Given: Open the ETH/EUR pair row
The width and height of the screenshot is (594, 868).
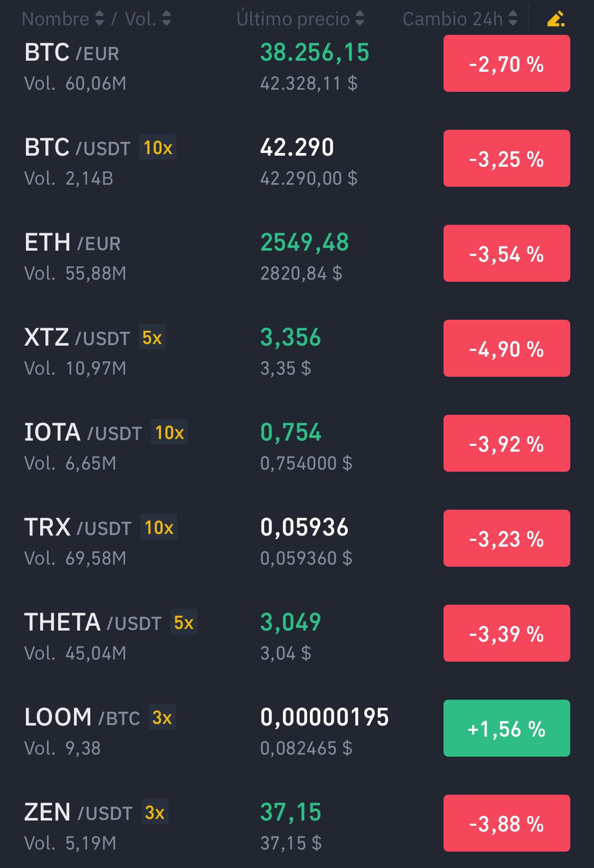Looking at the screenshot, I should 297,257.
